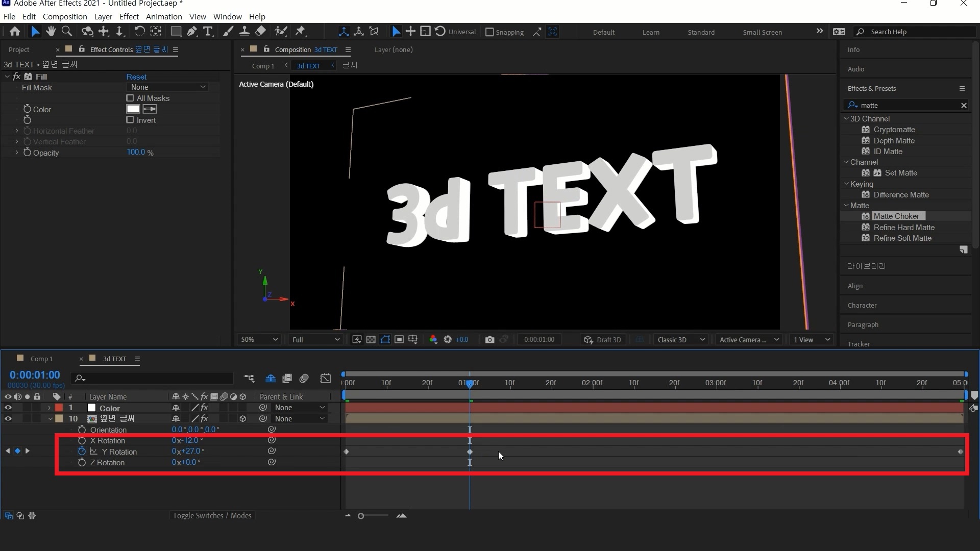
Task: Select the Hand tool in toolbar
Action: click(51, 32)
